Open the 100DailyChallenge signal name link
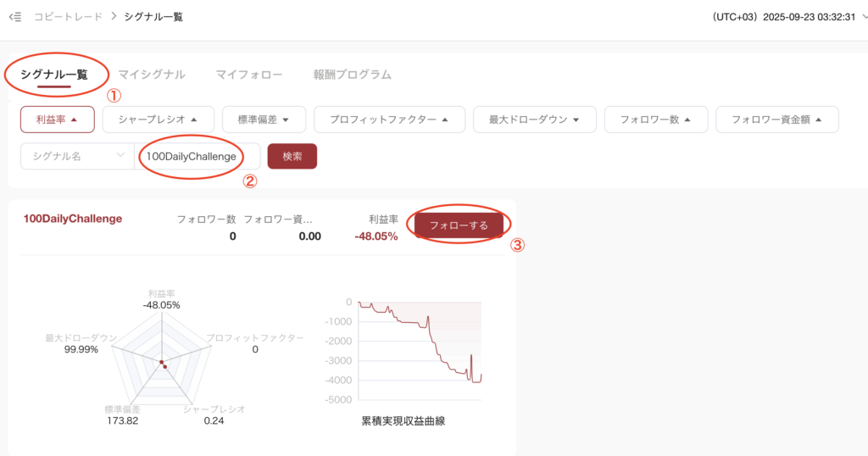The image size is (868, 456). point(71,219)
